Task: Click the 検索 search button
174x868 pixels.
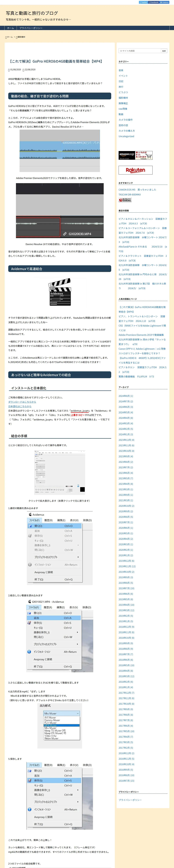Action: tap(164, 51)
